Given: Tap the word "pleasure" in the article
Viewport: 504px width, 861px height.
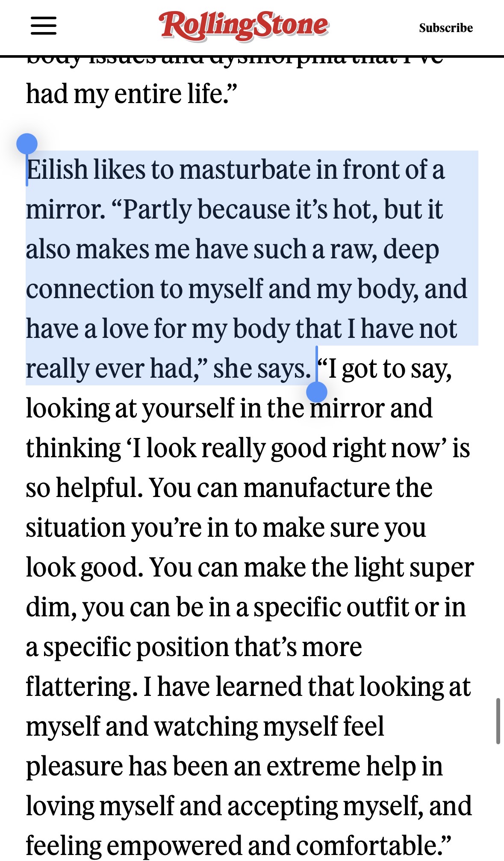Looking at the screenshot, I should tap(74, 766).
